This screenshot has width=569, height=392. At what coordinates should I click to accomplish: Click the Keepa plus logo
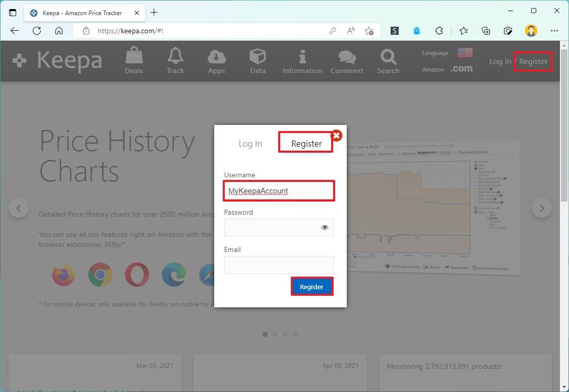[19, 60]
